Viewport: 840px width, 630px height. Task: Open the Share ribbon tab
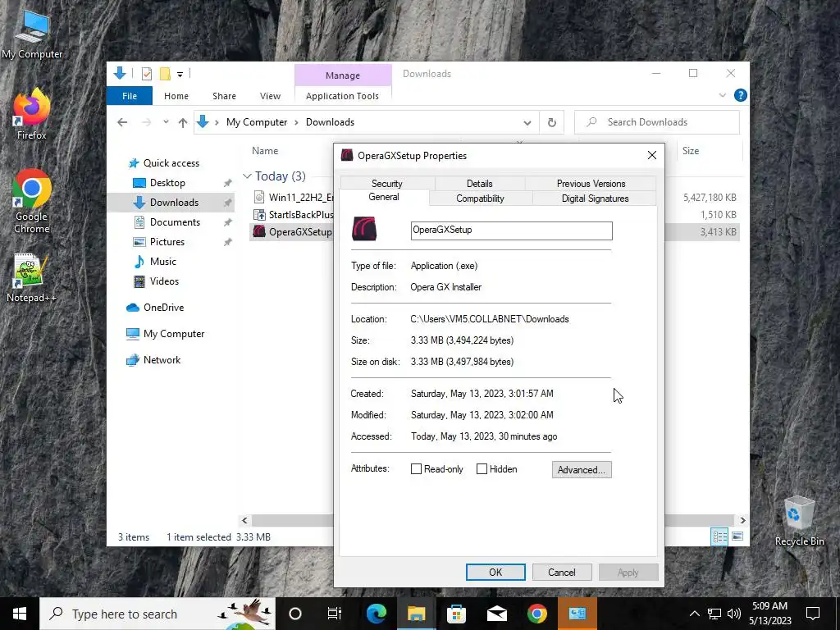coord(224,96)
